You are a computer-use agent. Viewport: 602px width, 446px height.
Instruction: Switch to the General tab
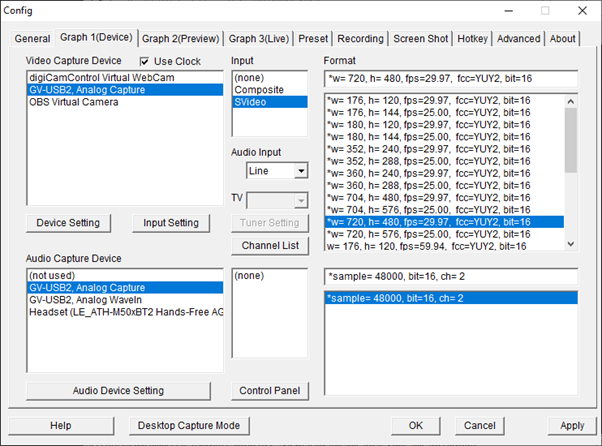point(32,39)
